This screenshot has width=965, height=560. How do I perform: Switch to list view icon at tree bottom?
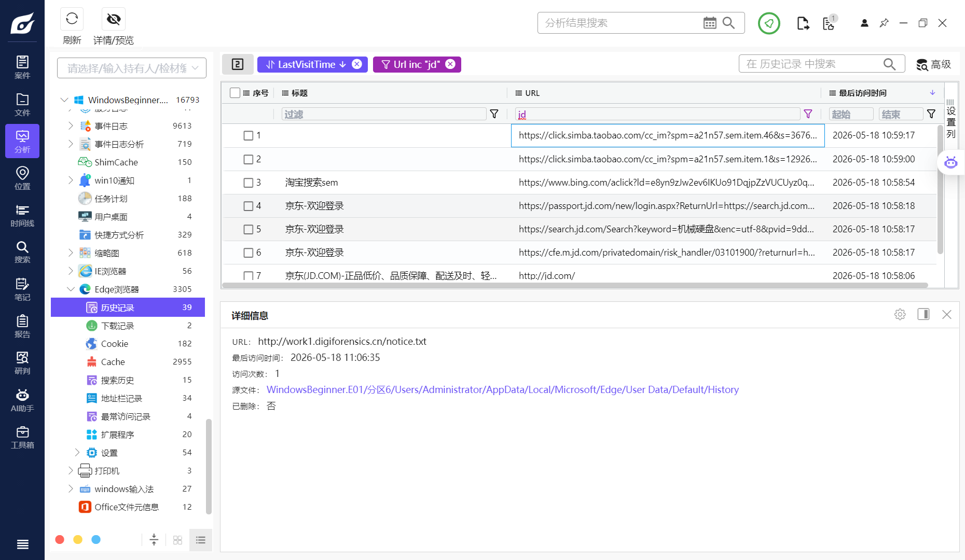coord(201,540)
